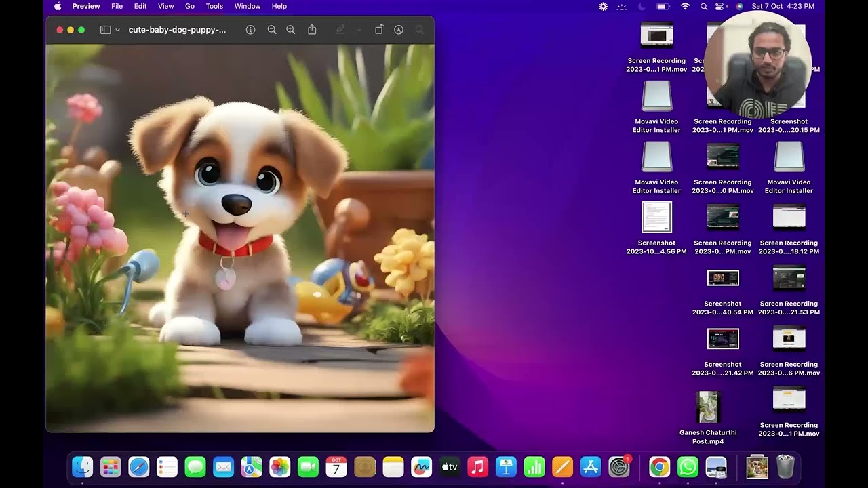This screenshot has height=488, width=868.
Task: Click the Wi-Fi status icon
Action: pyautogui.click(x=685, y=6)
